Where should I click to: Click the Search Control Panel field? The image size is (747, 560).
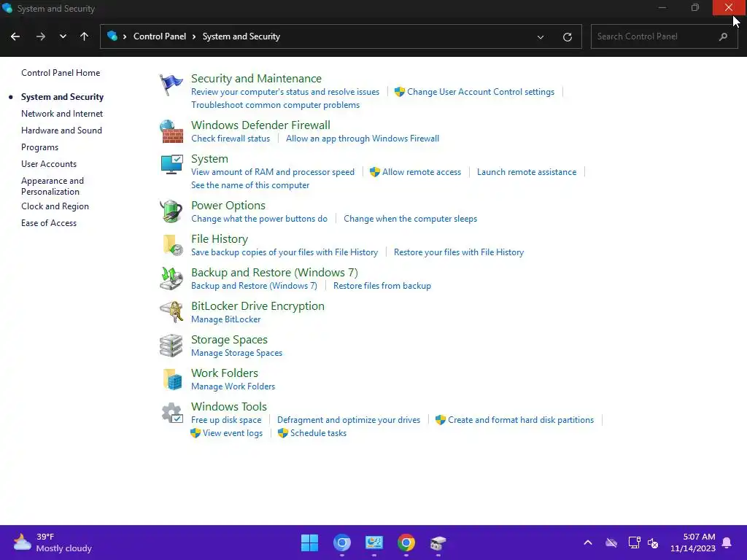click(x=664, y=36)
